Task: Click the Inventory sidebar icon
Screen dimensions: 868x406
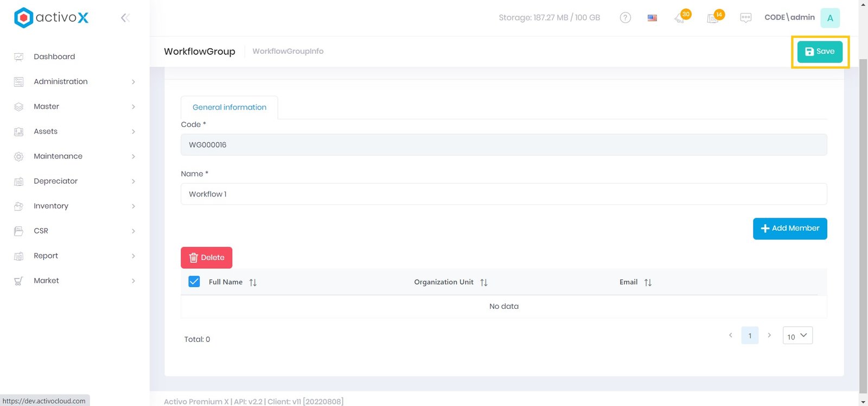Action: (x=18, y=206)
